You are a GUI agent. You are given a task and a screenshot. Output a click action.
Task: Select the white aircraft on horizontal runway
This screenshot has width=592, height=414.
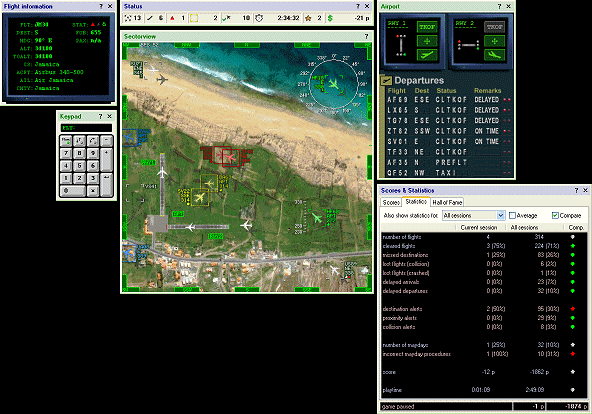[x=190, y=227]
